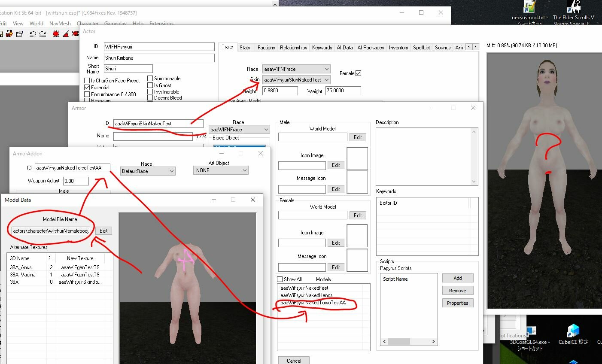602x364 pixels.
Task: Toggle the red snap-to-angle toolbar icon
Action: coord(65,34)
